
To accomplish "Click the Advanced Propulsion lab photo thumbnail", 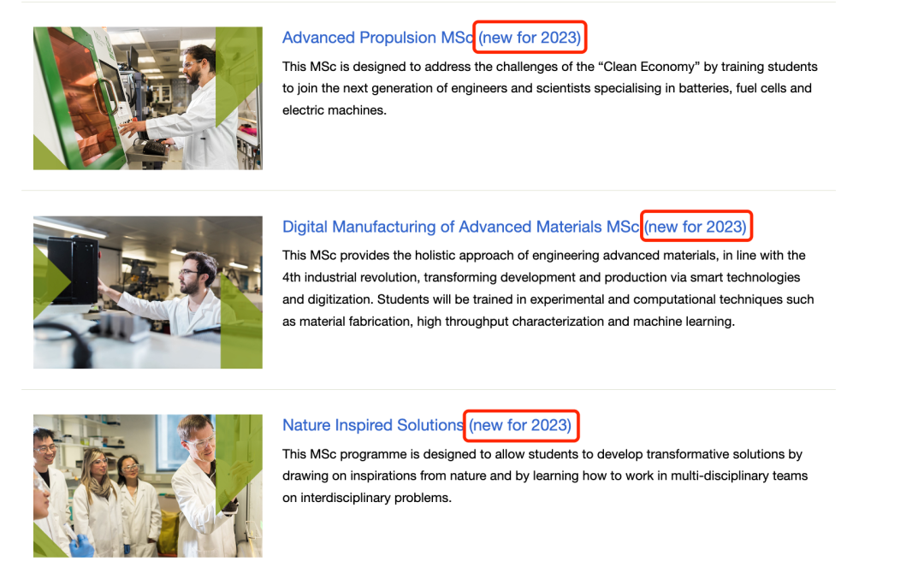I will coord(147,97).
